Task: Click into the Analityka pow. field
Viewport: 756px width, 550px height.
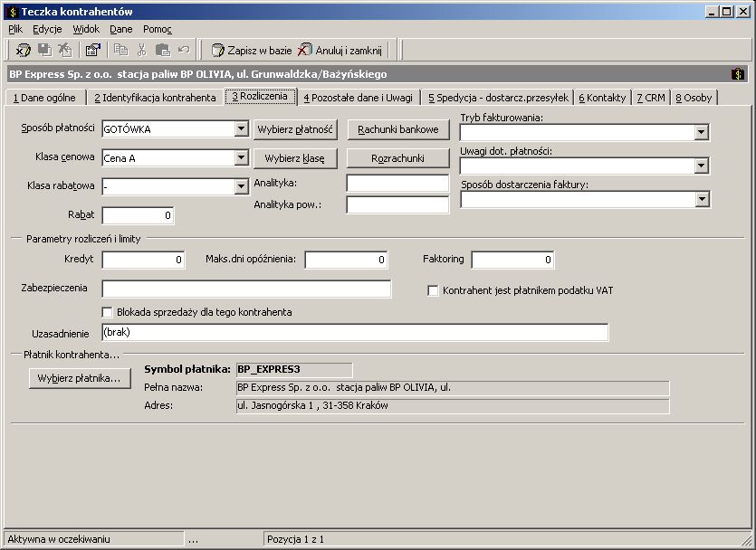Action: (397, 204)
